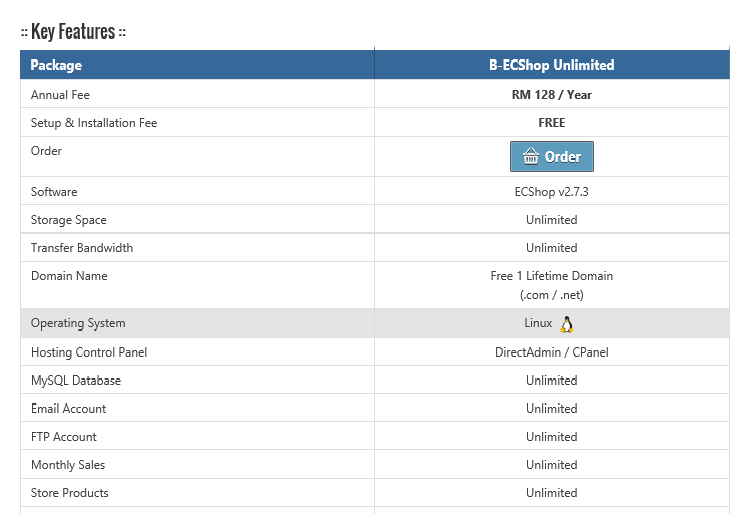The image size is (748, 514).
Task: Select the RM 128 / Year price
Action: pyautogui.click(x=551, y=94)
